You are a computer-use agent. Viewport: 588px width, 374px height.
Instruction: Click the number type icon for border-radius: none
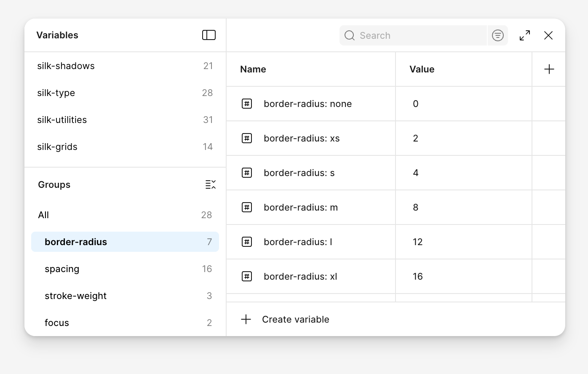(x=247, y=104)
